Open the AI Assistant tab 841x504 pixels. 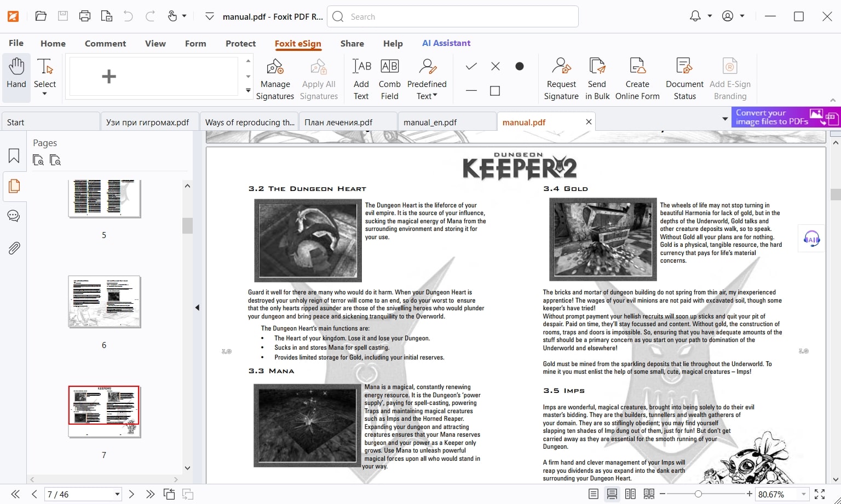(x=446, y=43)
